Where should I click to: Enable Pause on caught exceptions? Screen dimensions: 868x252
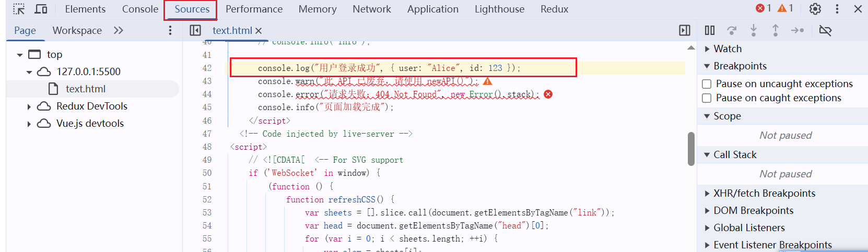[x=707, y=98]
